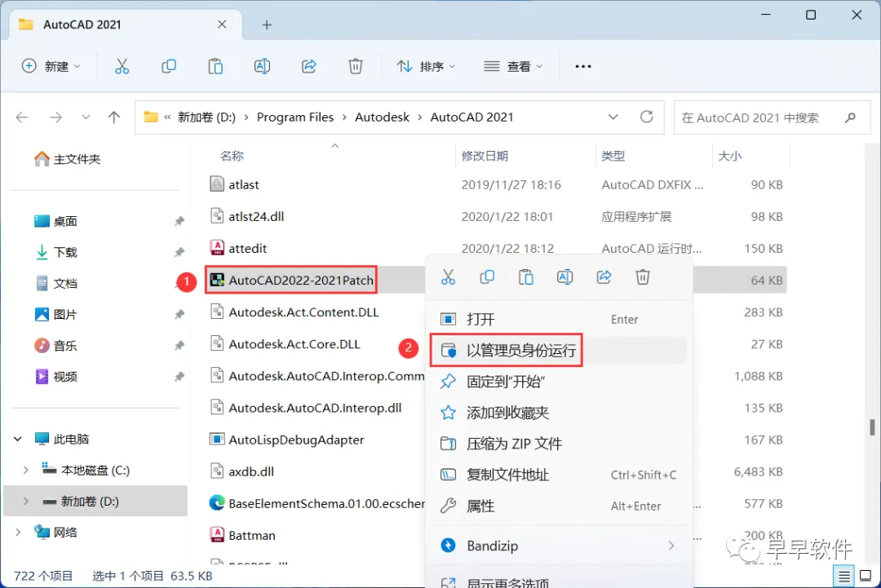Select the BaseElementSchema Edge file icon

click(x=217, y=503)
